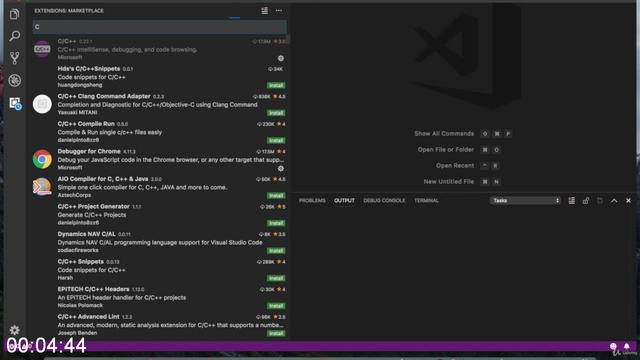The width and height of the screenshot is (640, 360).
Task: Open Dynamics NAV C/AL extension details
Action: pyautogui.click(x=160, y=242)
